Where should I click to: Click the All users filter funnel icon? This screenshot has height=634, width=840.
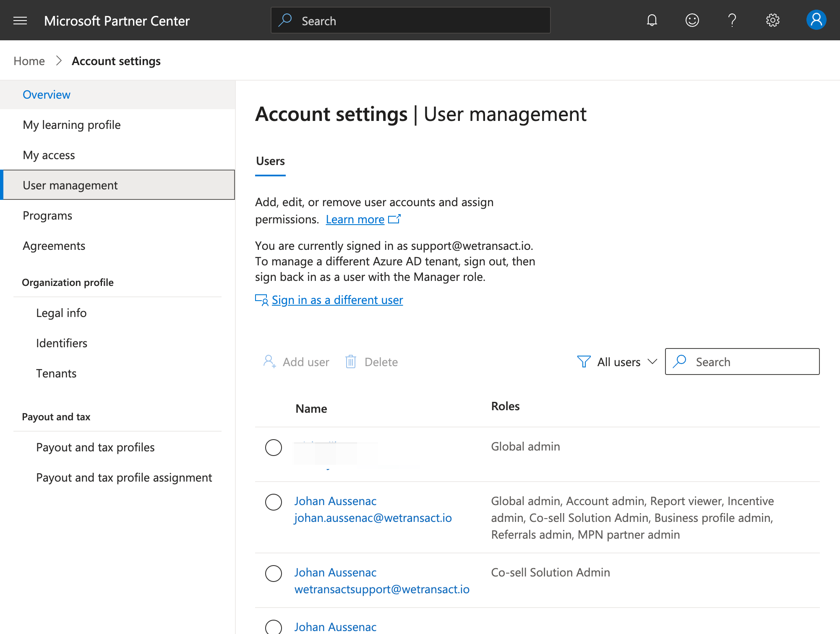click(x=584, y=362)
